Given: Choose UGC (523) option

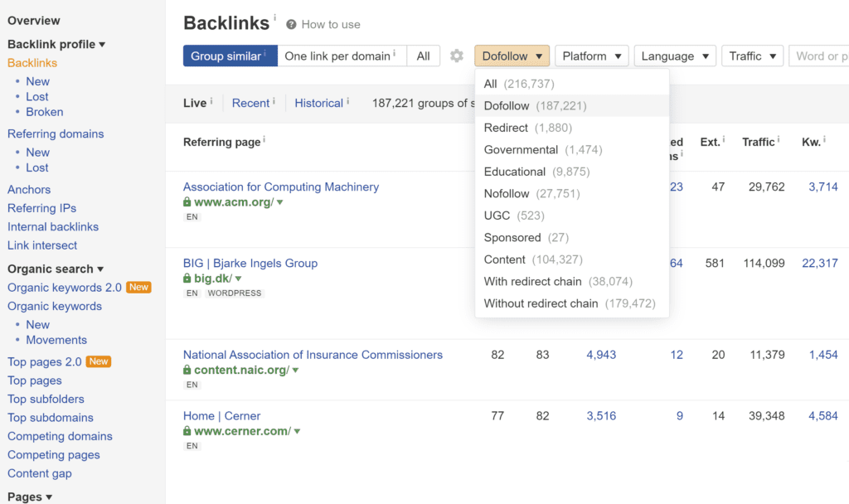Looking at the screenshot, I should [572, 216].
